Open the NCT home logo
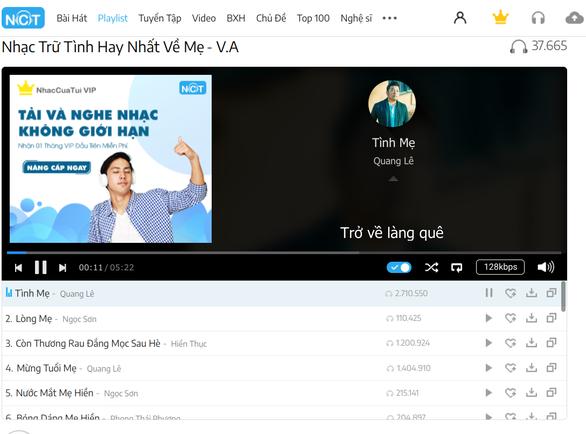Viewport: 586px width, 434px height. (x=23, y=18)
